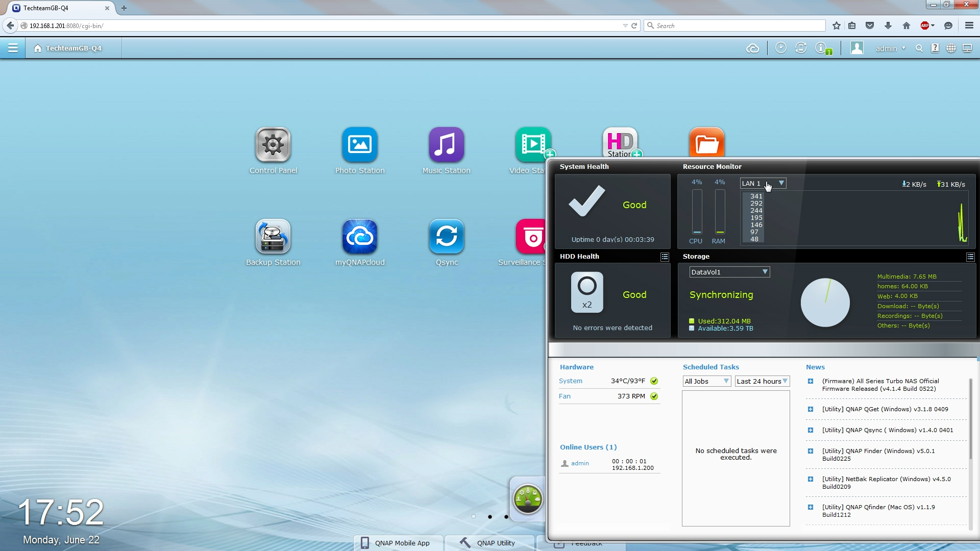Open Backup Station icon
This screenshot has width=980, height=551.
click(273, 237)
